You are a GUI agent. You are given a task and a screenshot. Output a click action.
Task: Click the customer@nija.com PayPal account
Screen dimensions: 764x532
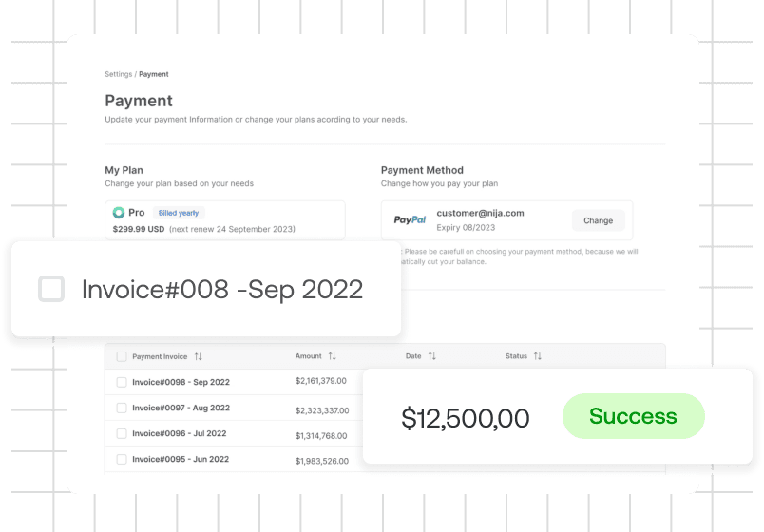[x=480, y=213]
